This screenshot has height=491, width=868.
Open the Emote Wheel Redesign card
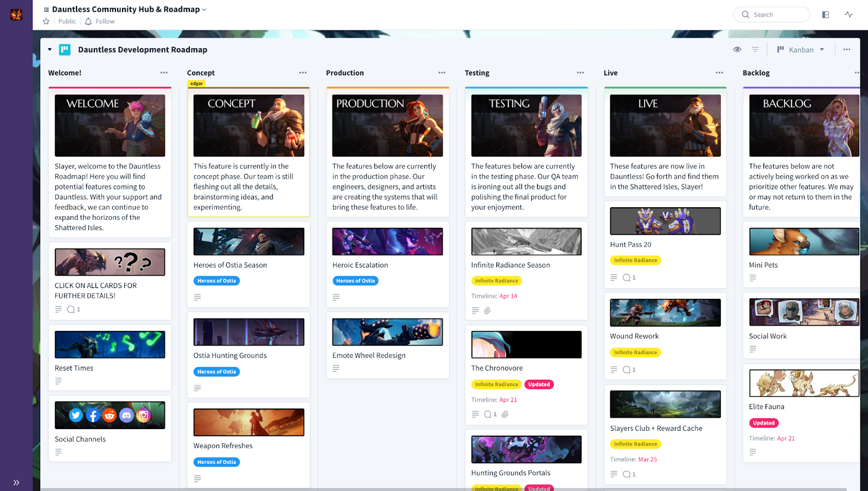coord(388,345)
